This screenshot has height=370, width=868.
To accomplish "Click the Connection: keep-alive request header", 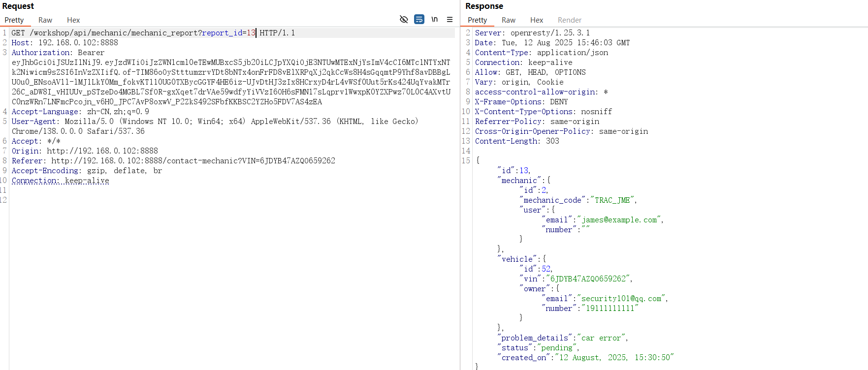I will tap(61, 181).
